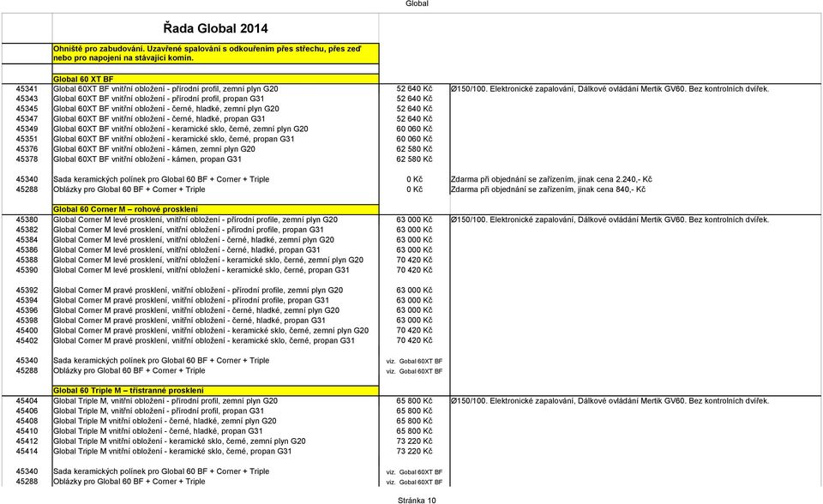Select product code 45406
This screenshot has height=504, width=823.
coord(27,411)
